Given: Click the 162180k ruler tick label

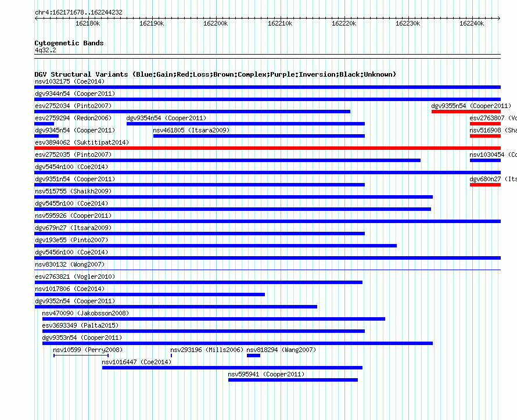Looking at the screenshot, I should pos(88,23).
